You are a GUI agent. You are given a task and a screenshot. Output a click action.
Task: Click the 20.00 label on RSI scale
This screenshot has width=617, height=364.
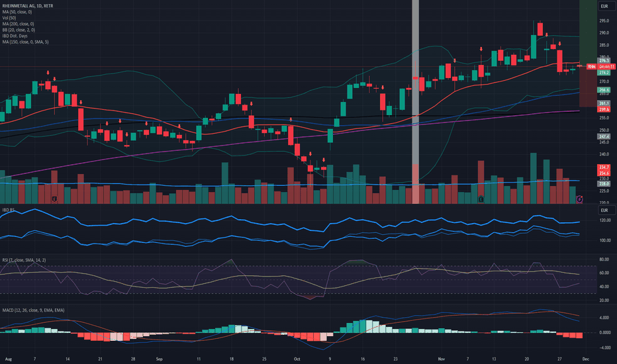tap(604, 300)
